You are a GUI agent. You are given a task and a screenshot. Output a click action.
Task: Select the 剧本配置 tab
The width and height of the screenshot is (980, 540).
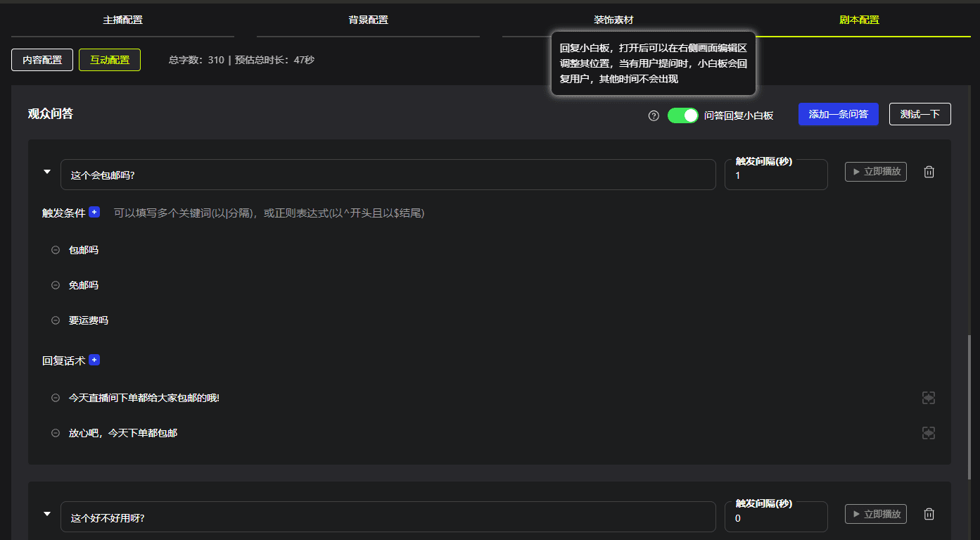859,20
